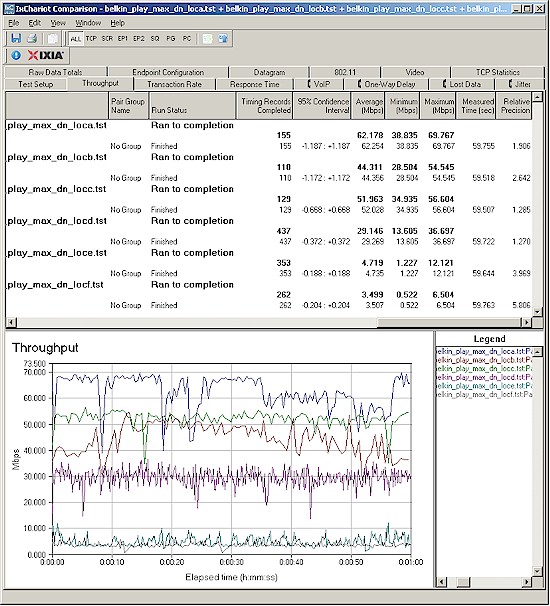The width and height of the screenshot is (550, 606).
Task: Click the Timing Records Completed column header
Action: point(265,106)
